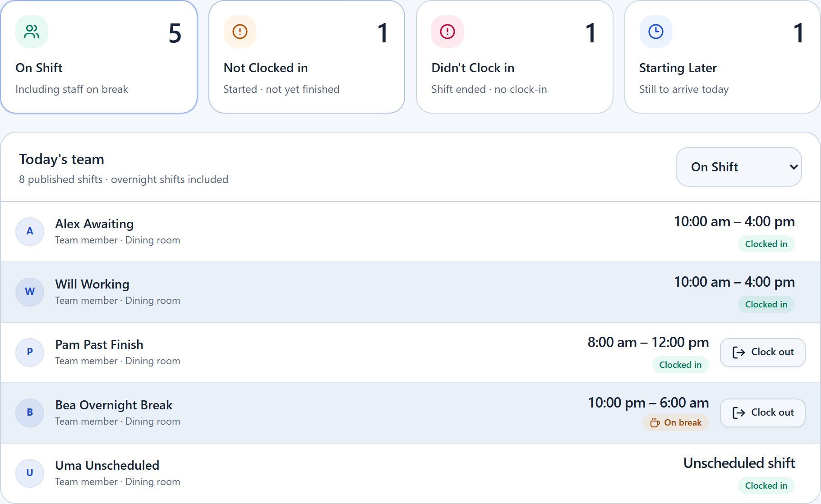The width and height of the screenshot is (821, 504).
Task: Click Will Working's avatar icon 'W'
Action: [x=30, y=292]
